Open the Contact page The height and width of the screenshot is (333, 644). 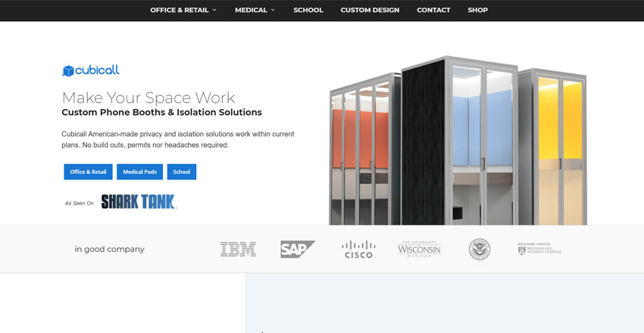click(433, 10)
